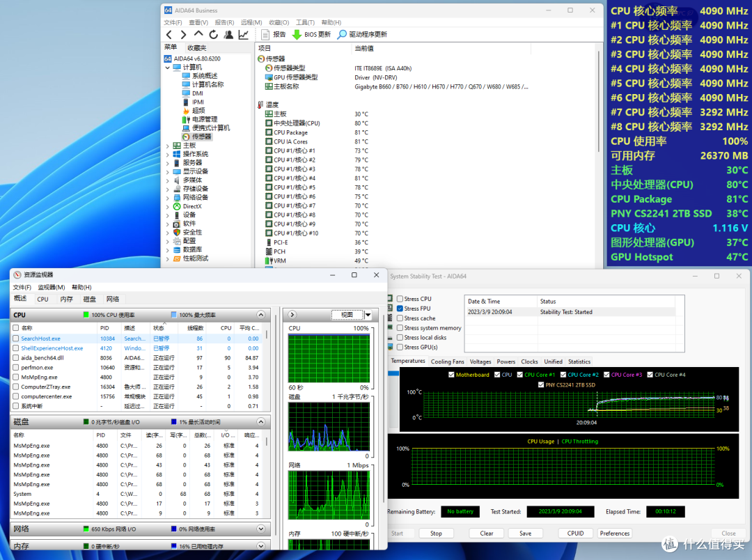Check aida_bench64.dll process checkbox
The height and width of the screenshot is (560, 752).
pos(16,357)
